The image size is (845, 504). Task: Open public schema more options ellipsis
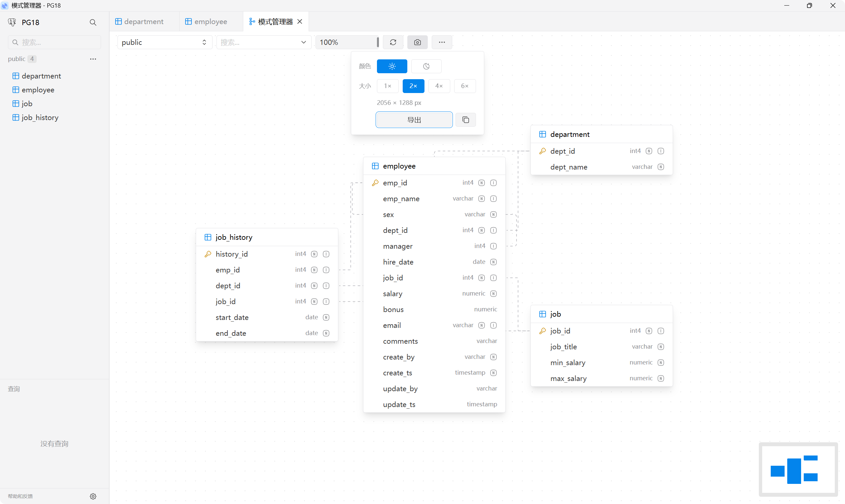[93, 59]
